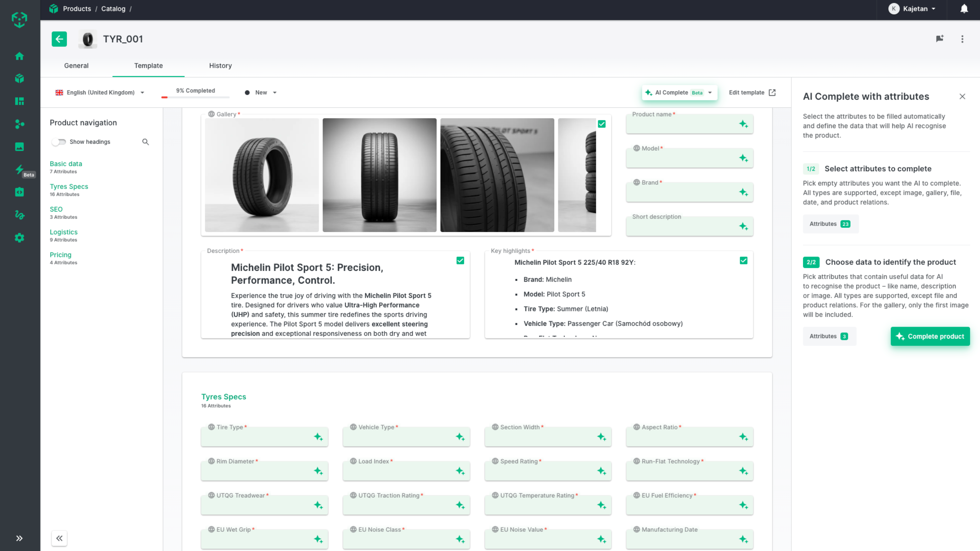Expand the AI Complete Beta dropdown
The image size is (980, 551).
pos(710,93)
